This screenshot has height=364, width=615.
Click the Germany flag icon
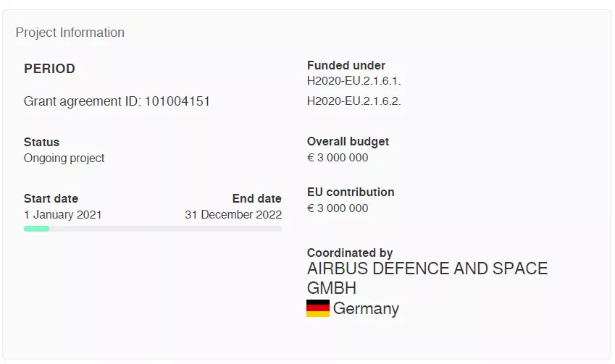(318, 308)
